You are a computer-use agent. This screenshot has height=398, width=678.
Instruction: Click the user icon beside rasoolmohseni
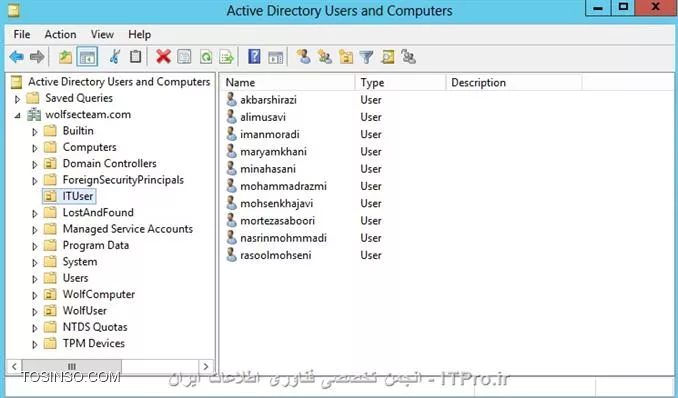pyautogui.click(x=232, y=255)
